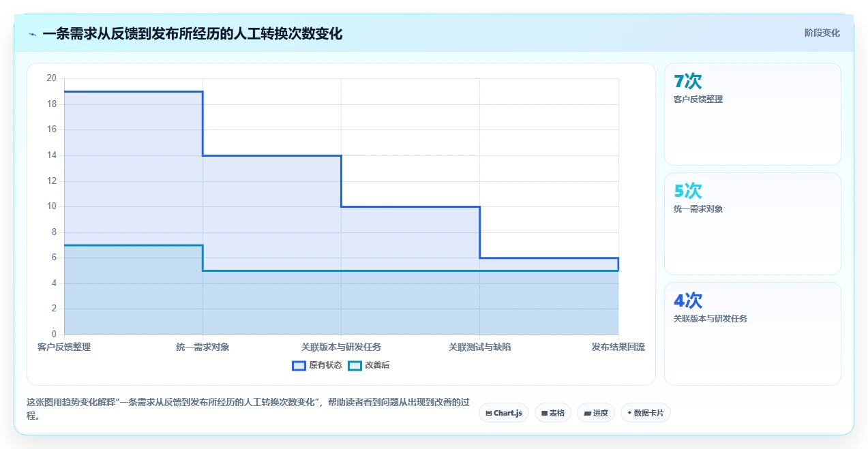Click the x-axis label 发布结果回流
The image size is (868, 449).
(618, 347)
